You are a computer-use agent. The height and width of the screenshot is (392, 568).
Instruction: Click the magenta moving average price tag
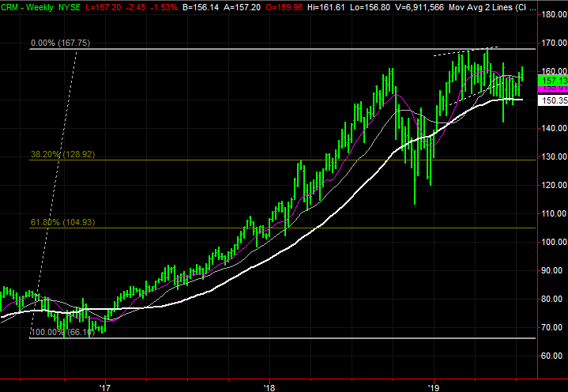[553, 88]
